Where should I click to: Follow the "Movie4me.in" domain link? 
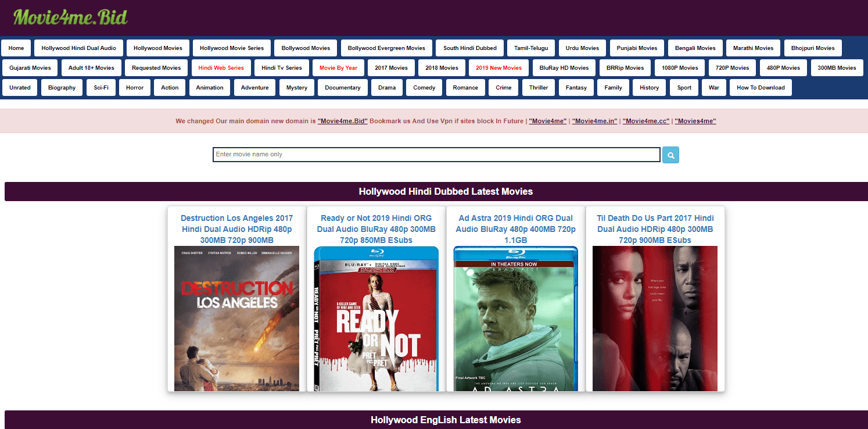coord(594,121)
